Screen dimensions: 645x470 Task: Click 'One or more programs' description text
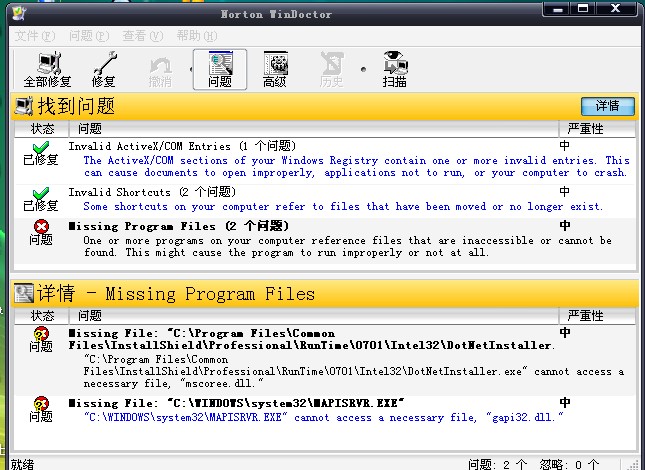[x=348, y=246]
